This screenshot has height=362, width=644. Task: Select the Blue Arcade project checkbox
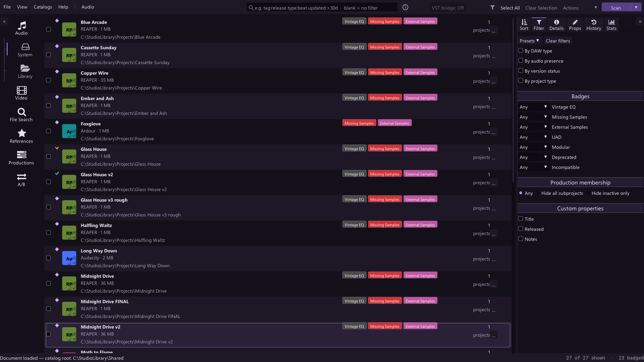[x=49, y=29]
